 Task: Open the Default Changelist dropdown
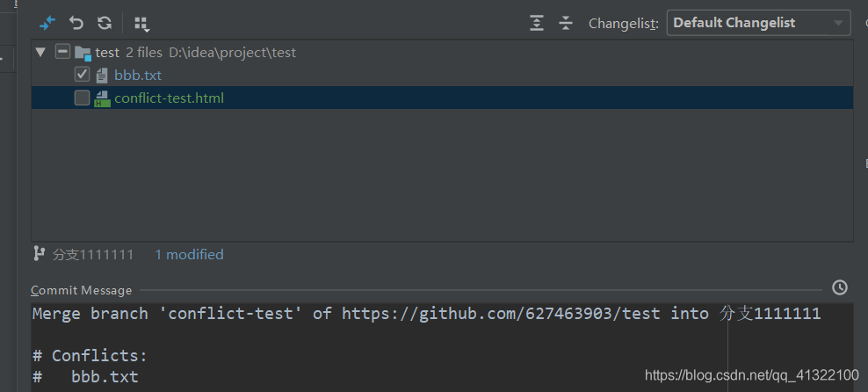click(758, 23)
